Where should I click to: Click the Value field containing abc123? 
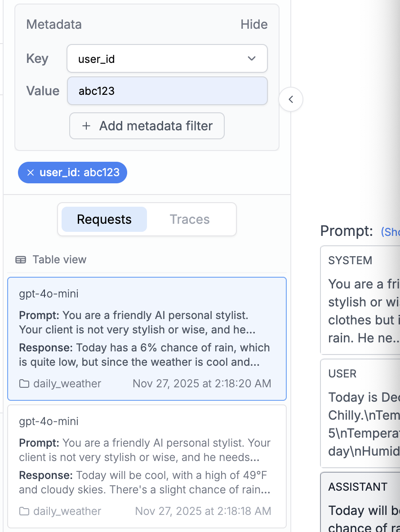167,91
